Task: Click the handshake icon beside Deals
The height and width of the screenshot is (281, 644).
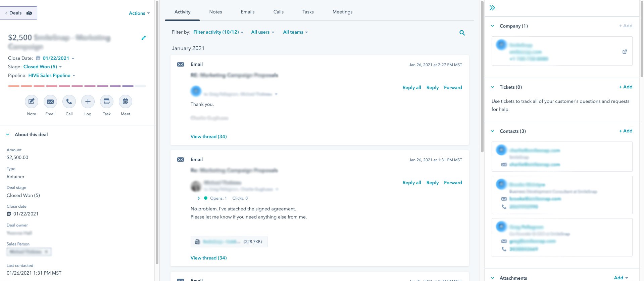Action: (x=30, y=13)
